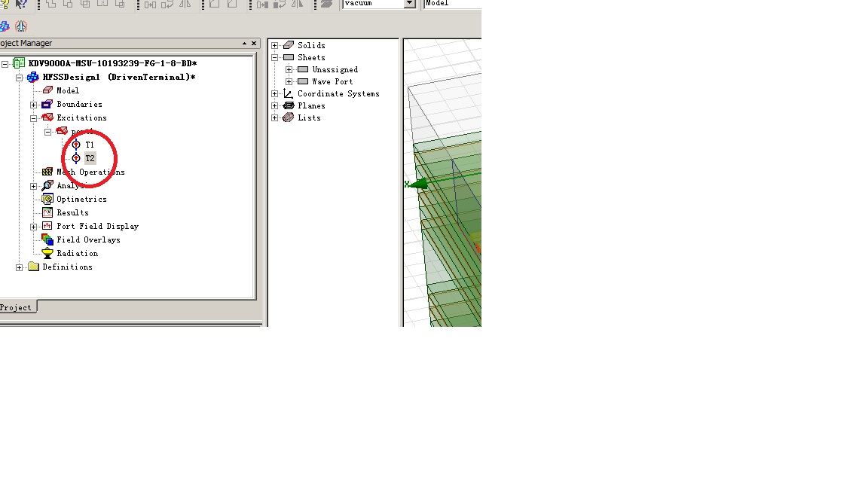Screen dimensions: 868x488
Task: Open the vacuum material dropdown arrow
Action: (x=410, y=3)
